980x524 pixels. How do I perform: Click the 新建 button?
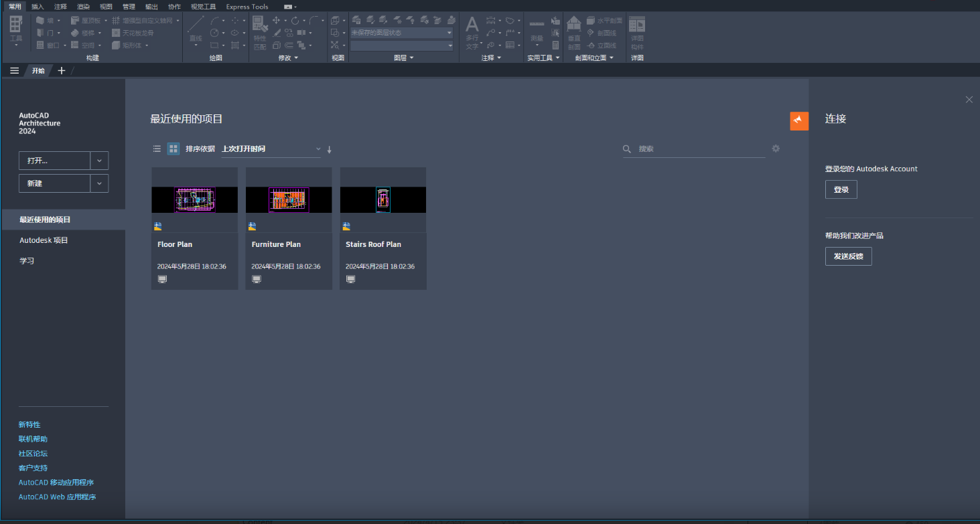coord(54,183)
